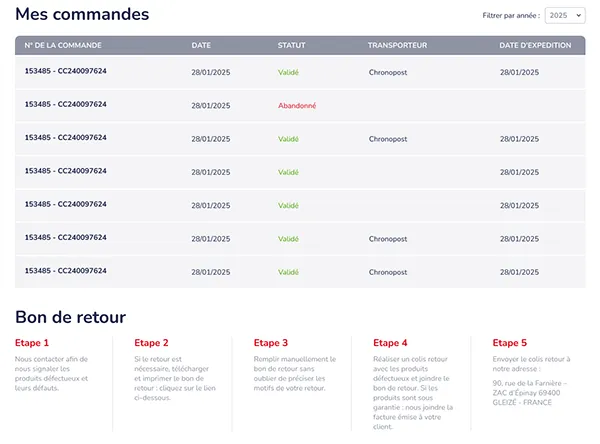Open the 2025 year filter dropdown
600x444 pixels.
(x=565, y=16)
